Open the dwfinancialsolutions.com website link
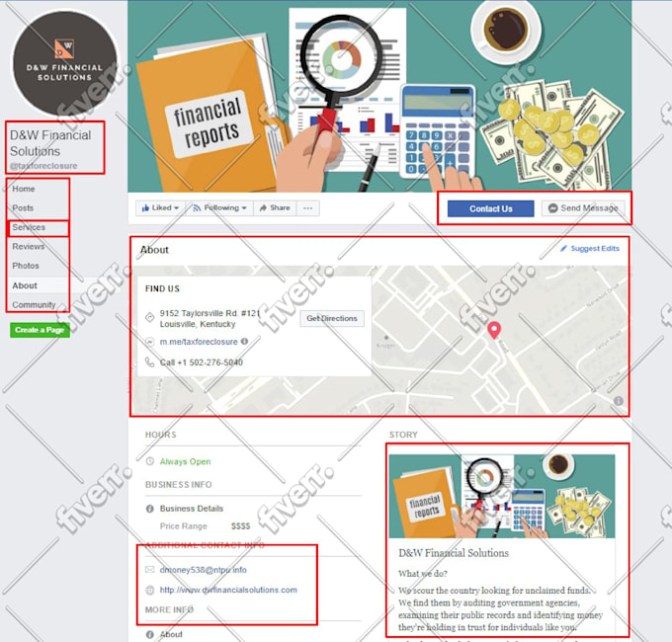Image resolution: width=672 pixels, height=642 pixels. click(228, 591)
